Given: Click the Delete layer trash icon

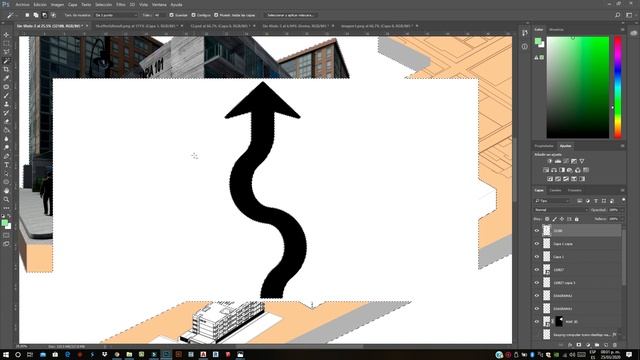Looking at the screenshot, I should (x=615, y=345).
